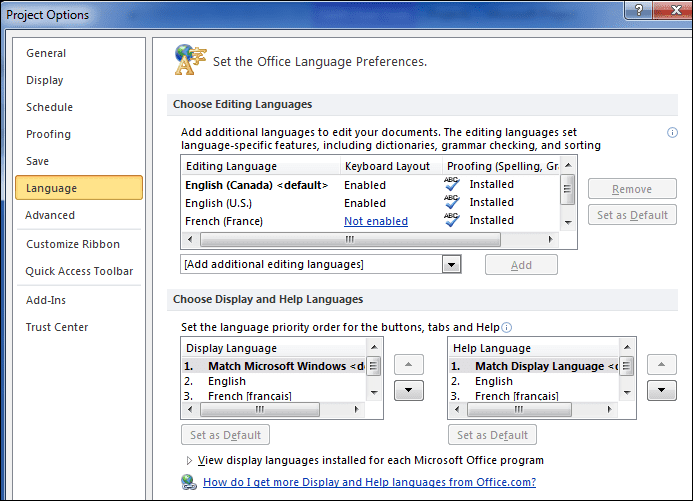Click the 'Not enabled' keyboard layout link

point(376,221)
